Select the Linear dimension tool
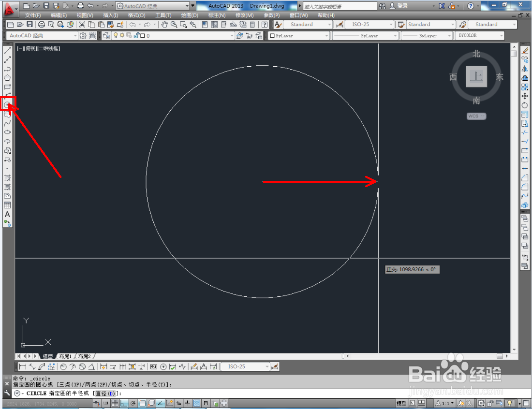The width and height of the screenshot is (532, 409). click(23, 366)
